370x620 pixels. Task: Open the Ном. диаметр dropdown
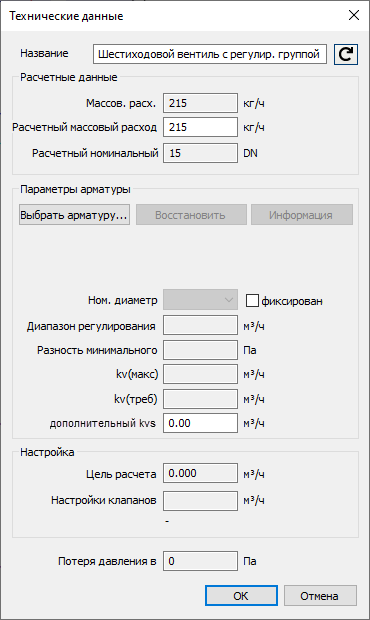(200, 300)
